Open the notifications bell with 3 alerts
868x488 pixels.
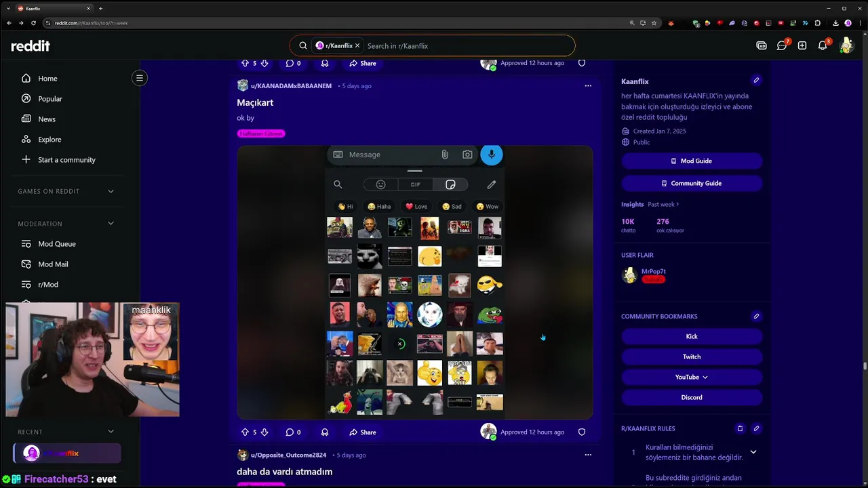(x=823, y=46)
